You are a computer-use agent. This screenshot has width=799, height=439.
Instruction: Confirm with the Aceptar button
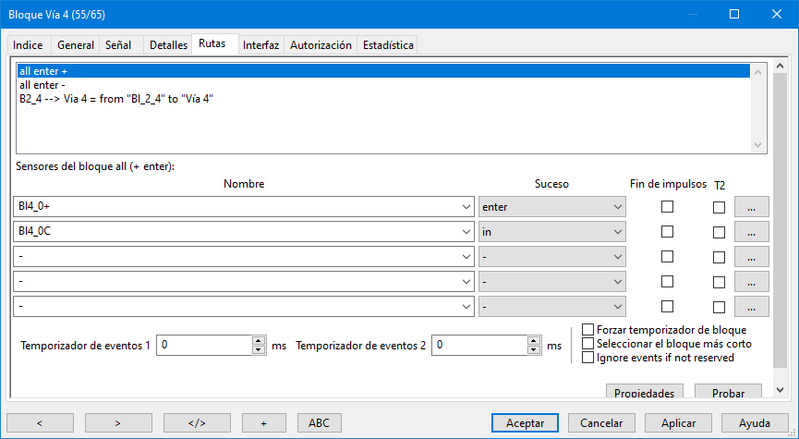click(525, 423)
